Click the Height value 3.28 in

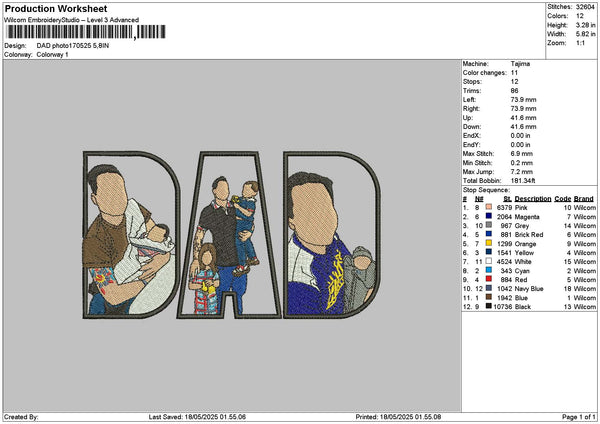pos(585,25)
